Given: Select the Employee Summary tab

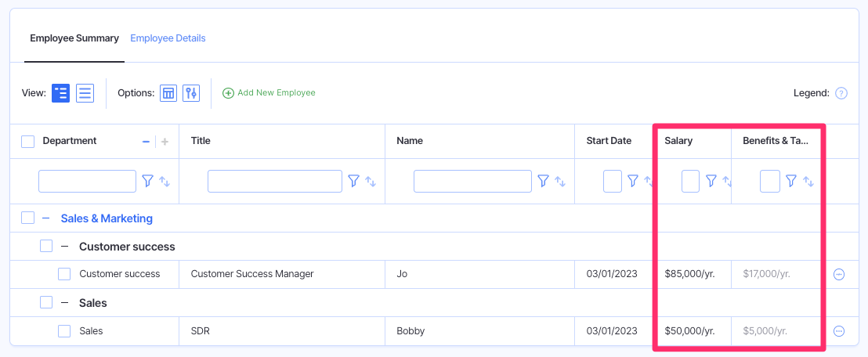Looking at the screenshot, I should tap(74, 38).
